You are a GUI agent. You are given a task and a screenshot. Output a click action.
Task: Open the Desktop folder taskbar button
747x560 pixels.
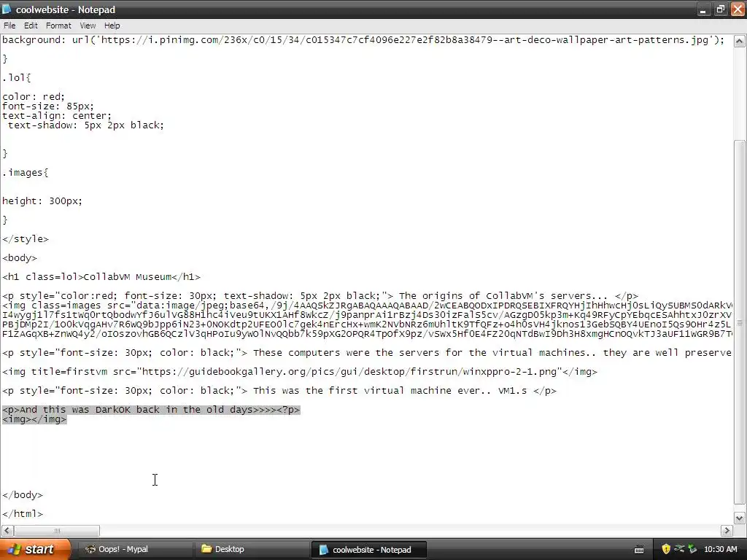[252, 549]
